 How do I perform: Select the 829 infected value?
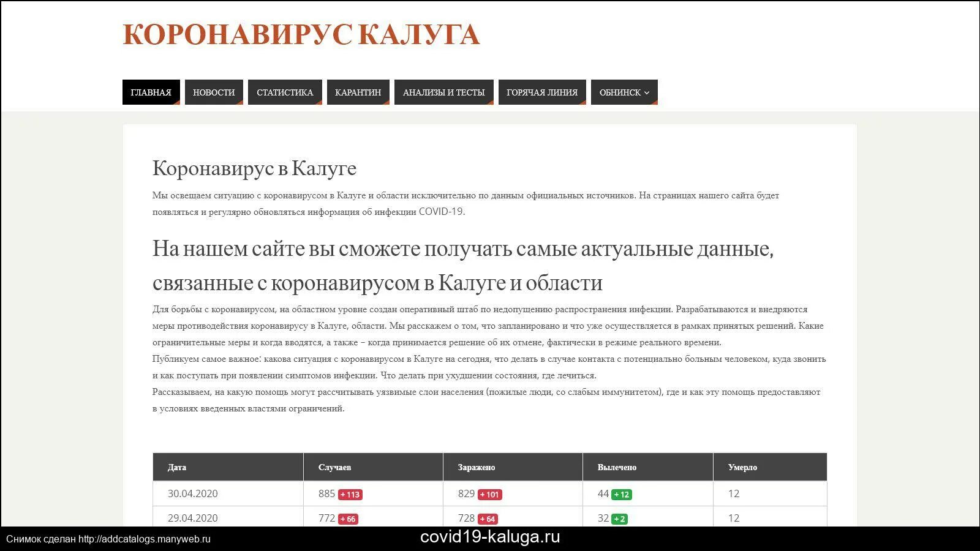click(466, 493)
